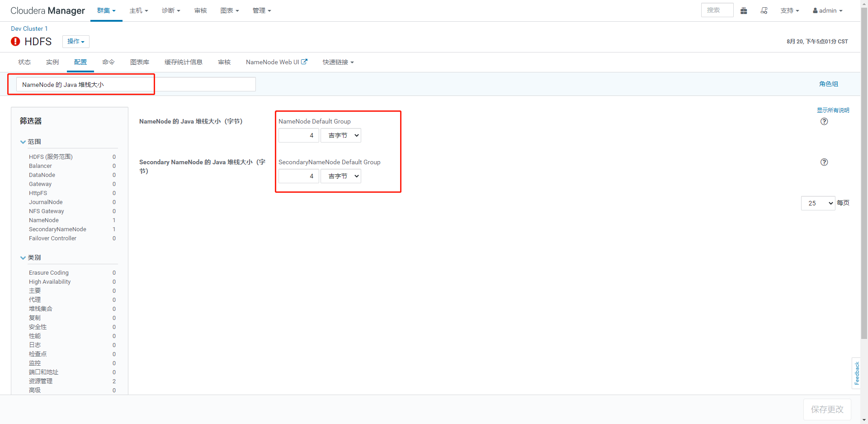Open the 群集 dropdown menu
868x424 pixels.
pos(106,10)
